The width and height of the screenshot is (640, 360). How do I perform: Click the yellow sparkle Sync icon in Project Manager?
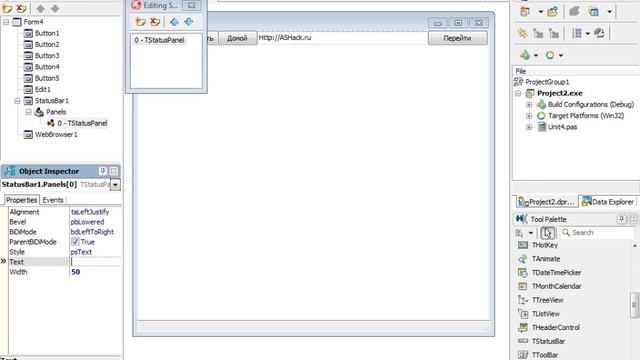522,33
